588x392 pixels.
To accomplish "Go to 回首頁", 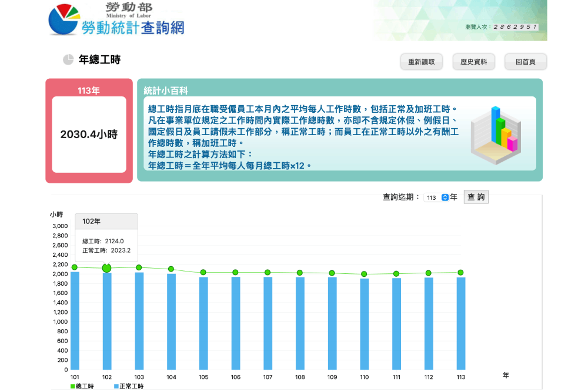I will [x=525, y=62].
